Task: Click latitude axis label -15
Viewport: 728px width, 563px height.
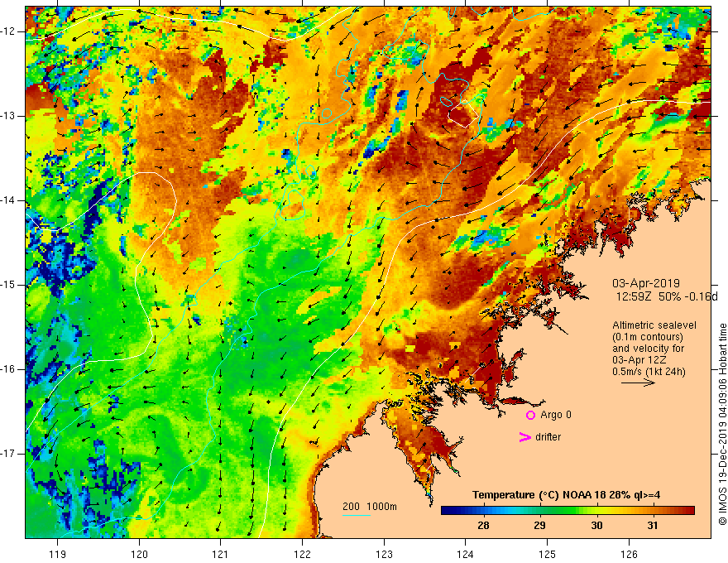Action: point(9,285)
